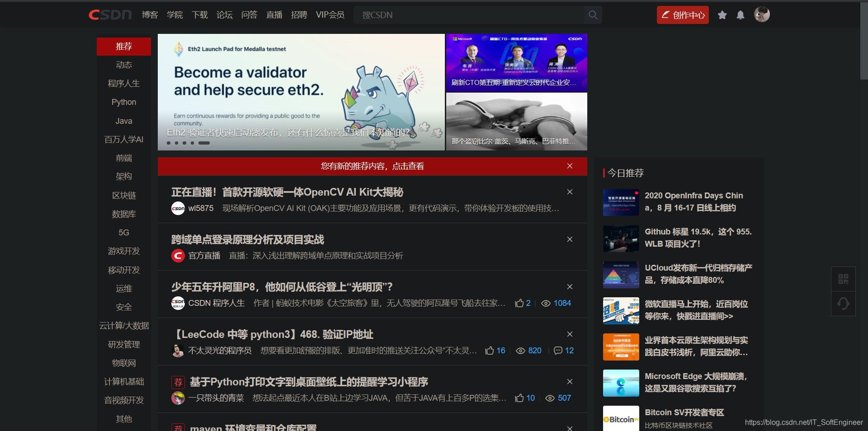Click CSDN 程序人生 author avatar
This screenshot has width=868, height=431.
[178, 303]
